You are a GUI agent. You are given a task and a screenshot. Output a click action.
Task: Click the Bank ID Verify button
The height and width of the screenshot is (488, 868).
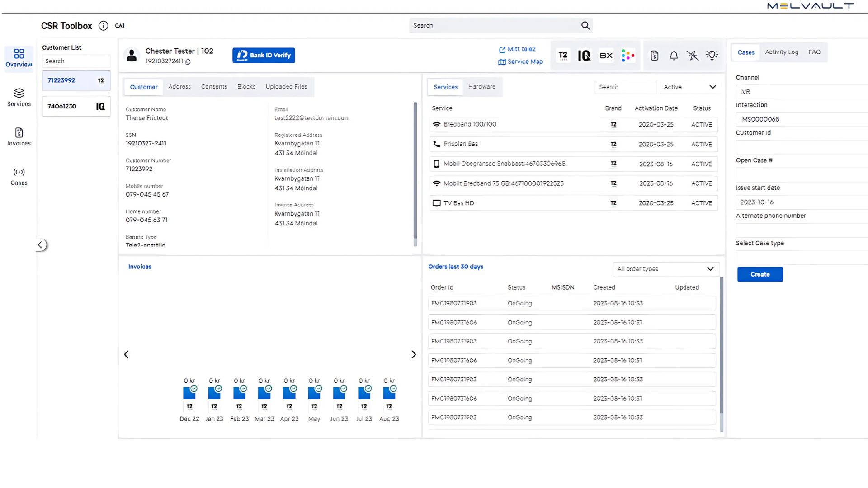[x=264, y=56]
